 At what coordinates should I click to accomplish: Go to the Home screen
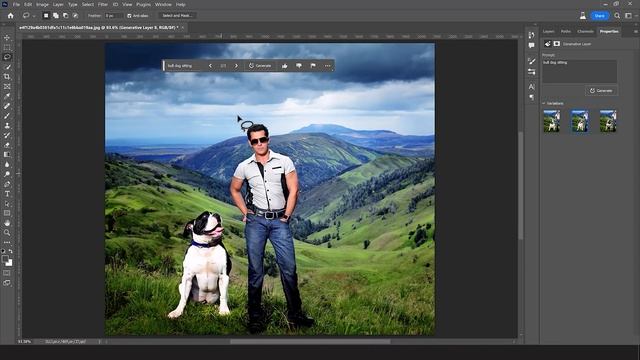[x=11, y=16]
